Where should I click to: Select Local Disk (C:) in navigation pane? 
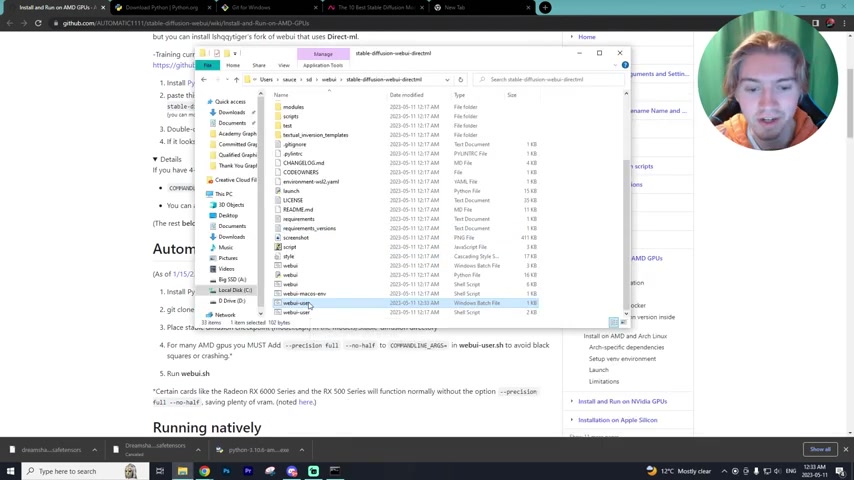[235, 290]
